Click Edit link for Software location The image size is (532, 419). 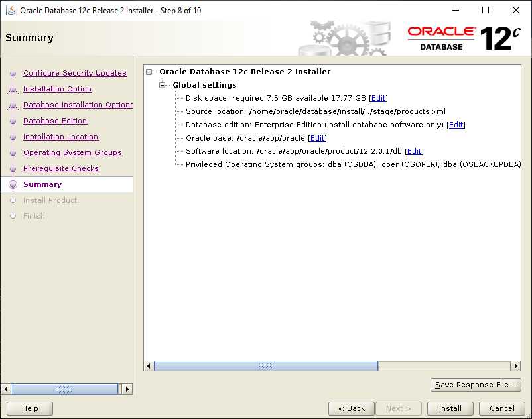tap(415, 151)
